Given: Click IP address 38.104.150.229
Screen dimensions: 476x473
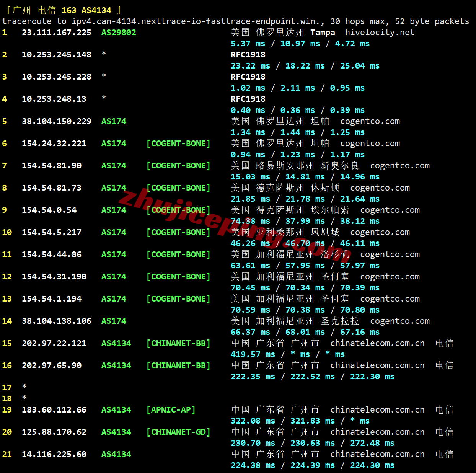Looking at the screenshot, I should (x=57, y=121).
